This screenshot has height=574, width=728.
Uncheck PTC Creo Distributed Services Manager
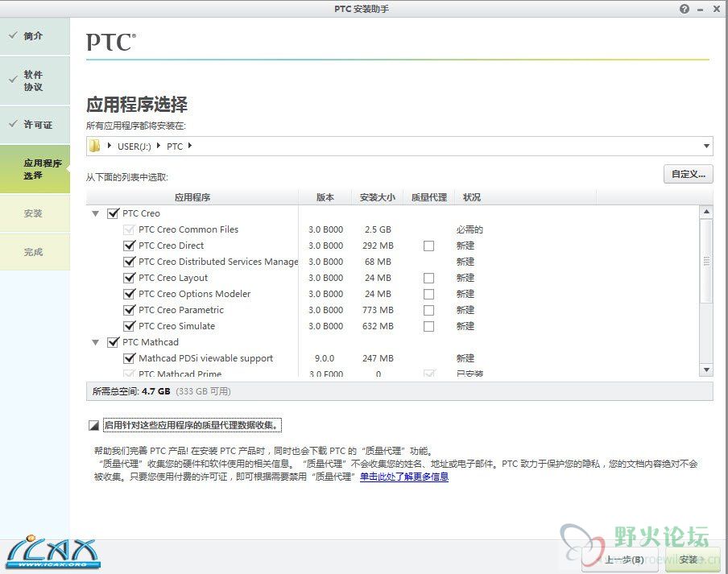129,262
